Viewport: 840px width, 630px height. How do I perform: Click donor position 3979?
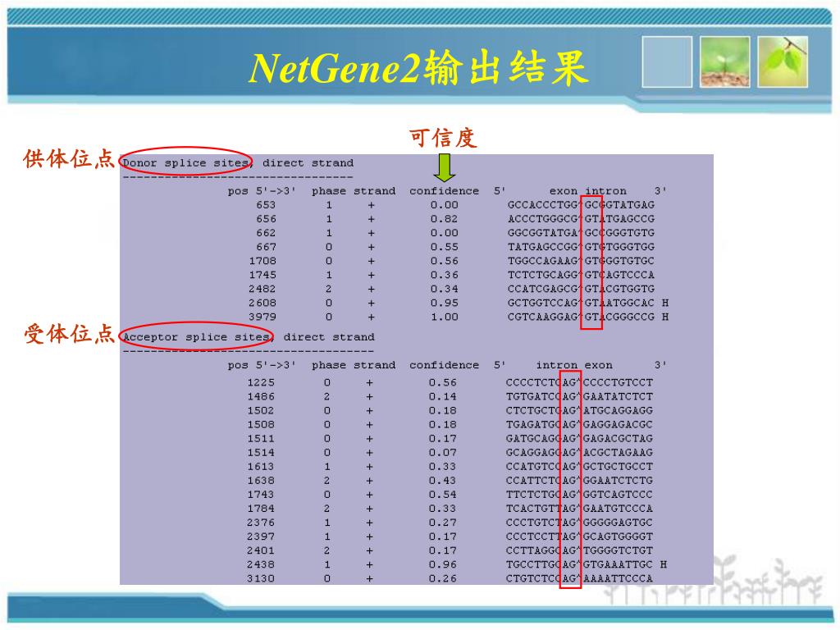point(262,317)
